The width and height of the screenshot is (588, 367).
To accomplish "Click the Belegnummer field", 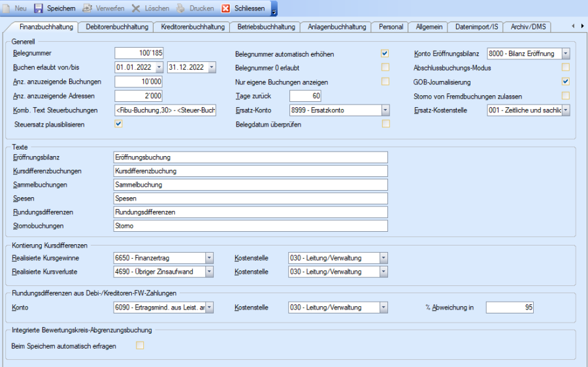I will tap(139, 54).
